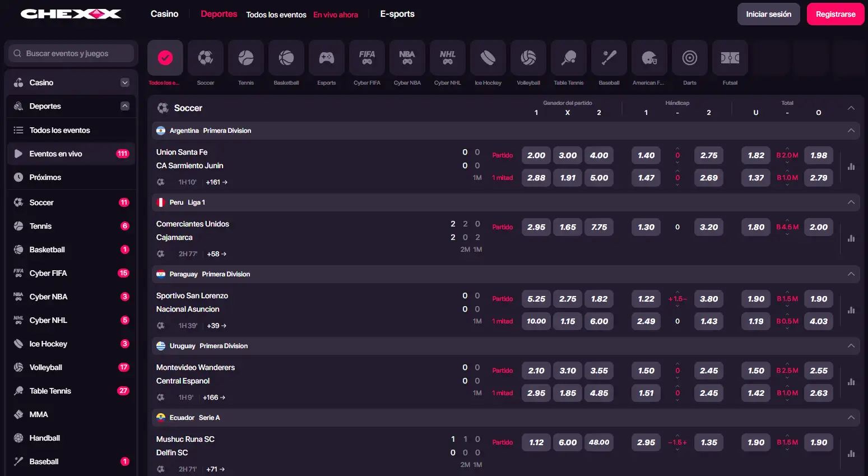Bet on Union Santa Fe win at 2.00

point(536,155)
